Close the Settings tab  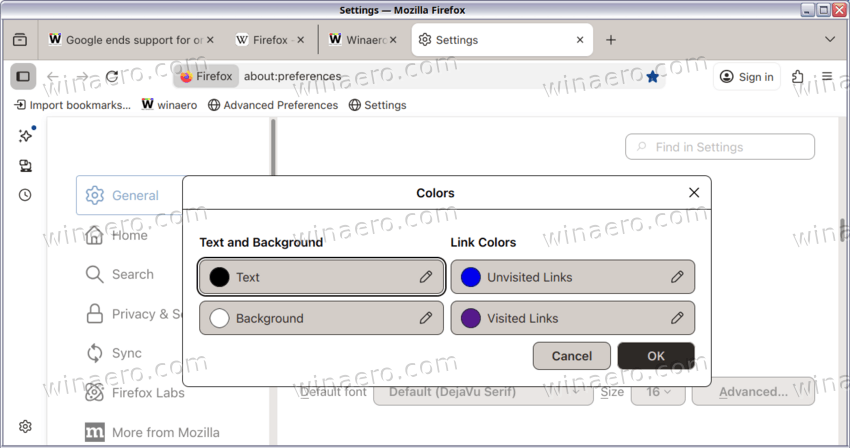pos(580,40)
